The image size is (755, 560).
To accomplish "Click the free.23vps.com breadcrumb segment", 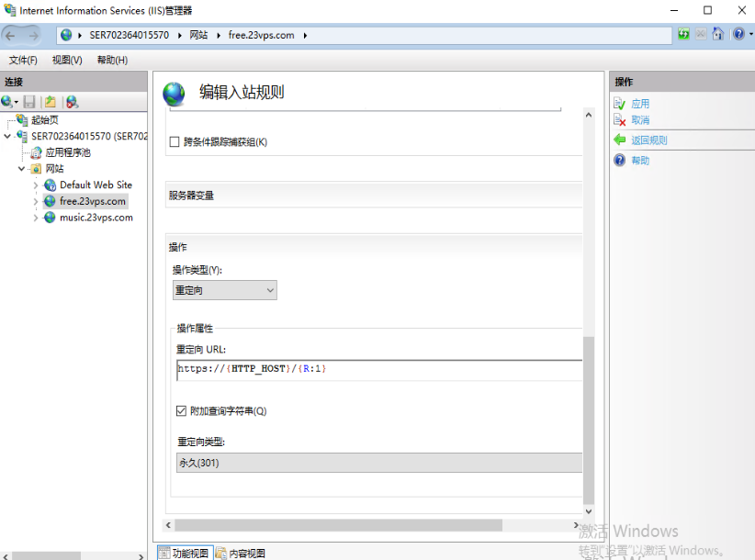I will (261, 35).
